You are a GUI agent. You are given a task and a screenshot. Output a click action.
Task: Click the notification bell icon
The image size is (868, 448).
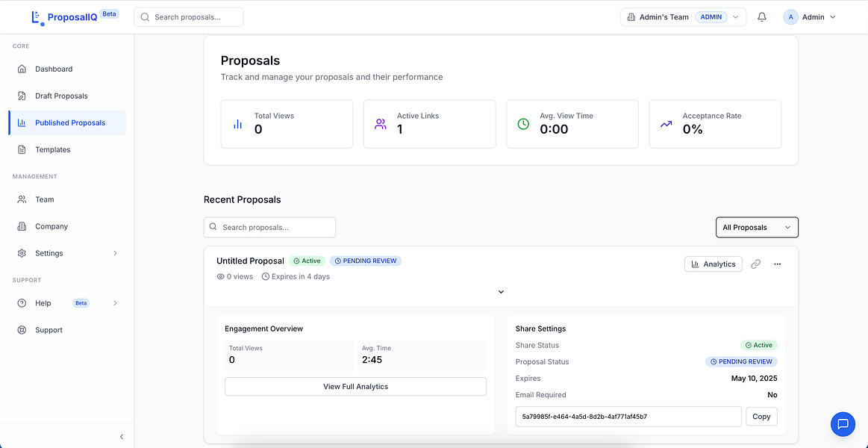761,17
